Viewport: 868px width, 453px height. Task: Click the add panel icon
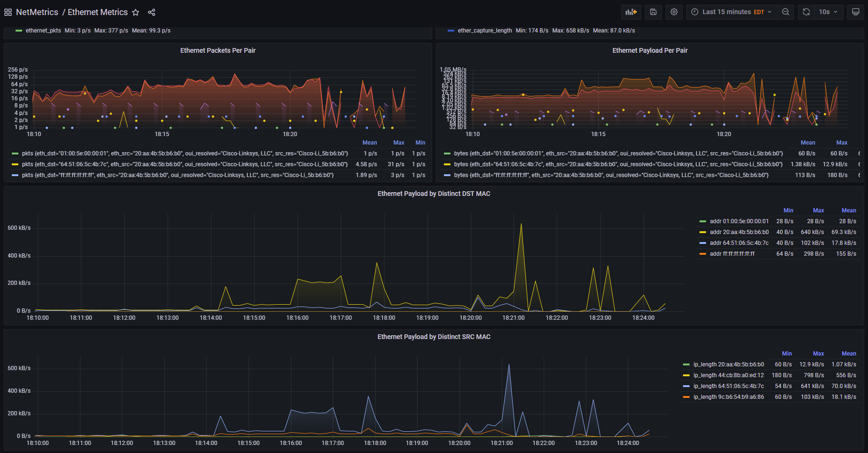point(631,12)
